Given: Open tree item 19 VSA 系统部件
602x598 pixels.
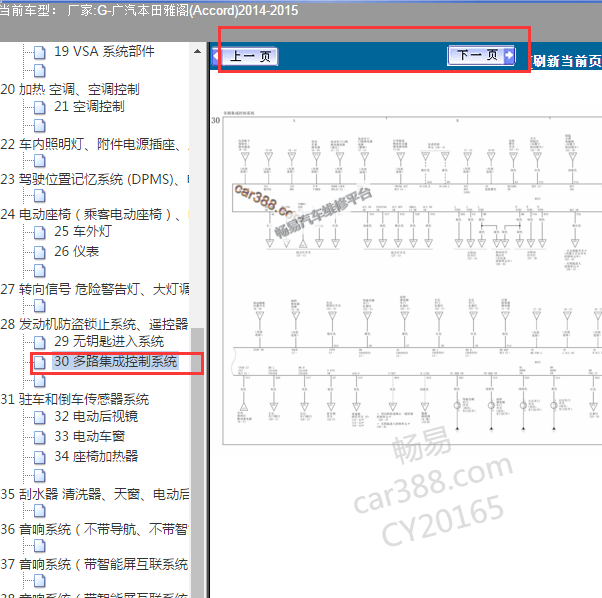Looking at the screenshot, I should 104,51.
